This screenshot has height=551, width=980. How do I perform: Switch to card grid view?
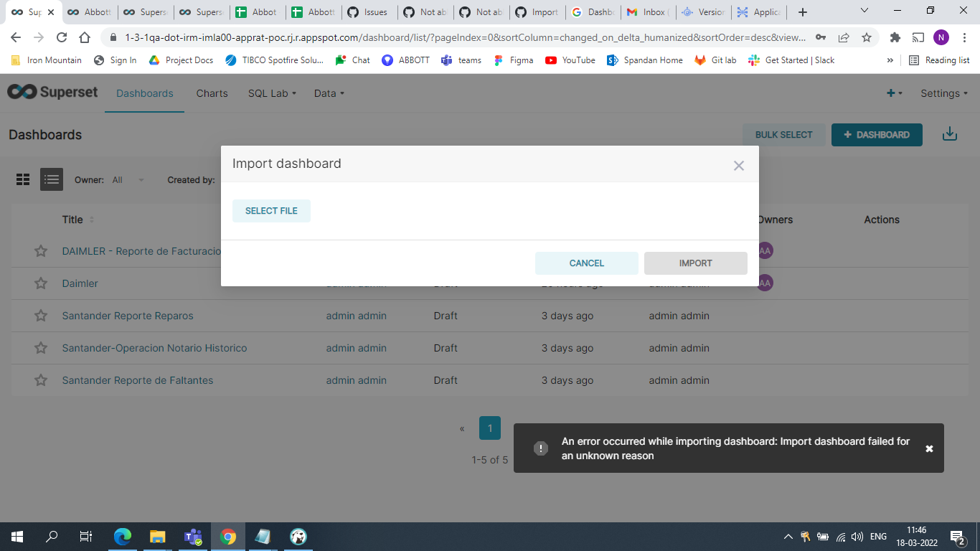tap(23, 179)
